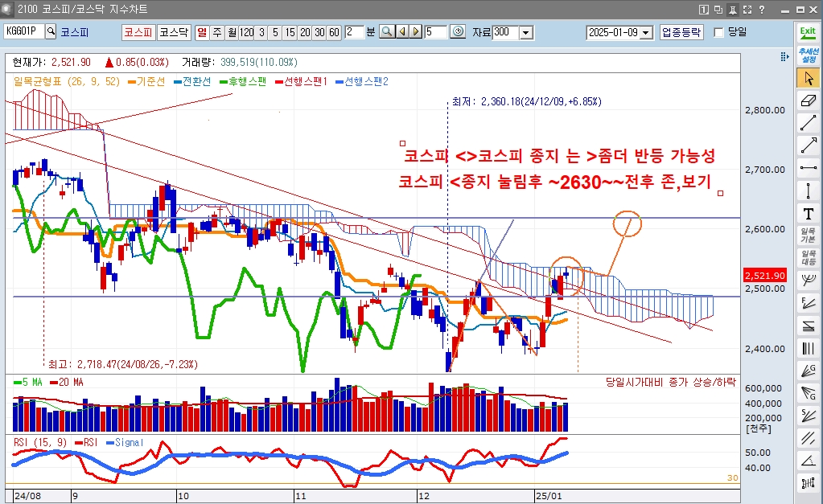Click the green 후행스팬 legend label

(x=243, y=81)
